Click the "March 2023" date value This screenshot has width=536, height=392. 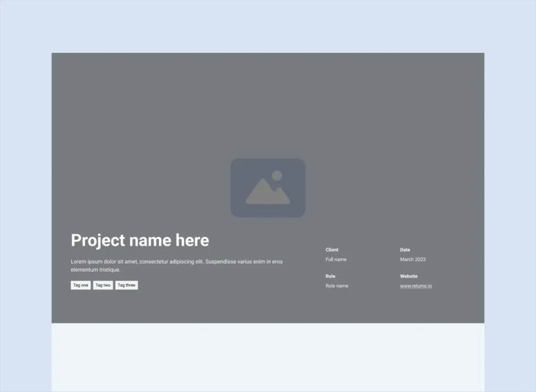click(412, 260)
